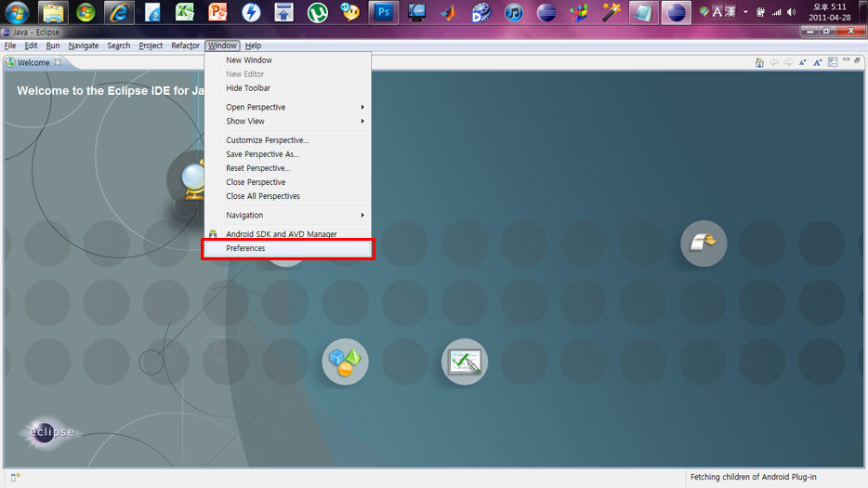The width and height of the screenshot is (868, 488).
Task: Click the customize page icon
Action: pos(833,62)
